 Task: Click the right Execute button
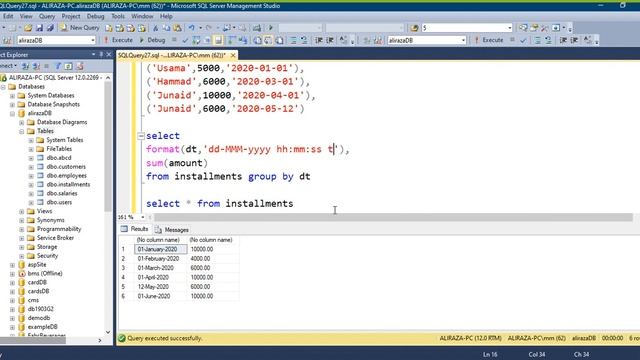pos(489,40)
